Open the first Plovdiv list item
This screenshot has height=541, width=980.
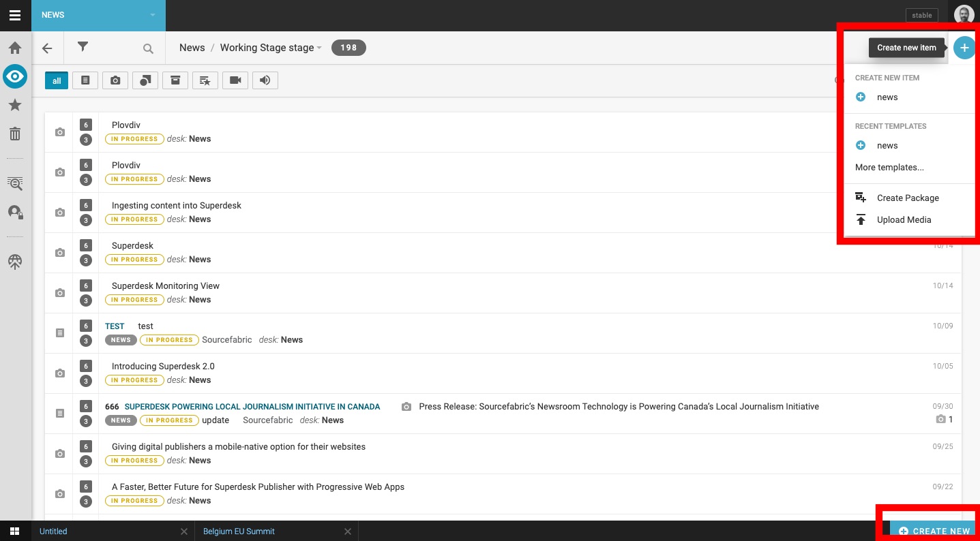point(503,132)
